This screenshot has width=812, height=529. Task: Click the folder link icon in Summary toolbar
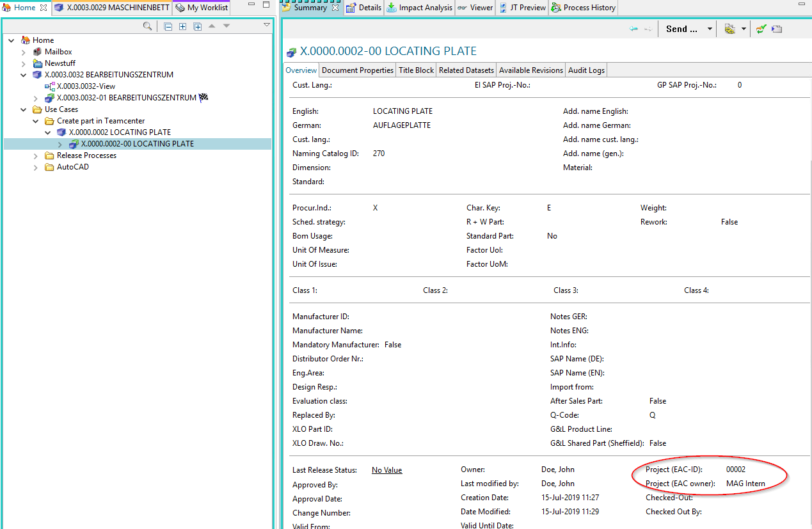[x=729, y=29]
